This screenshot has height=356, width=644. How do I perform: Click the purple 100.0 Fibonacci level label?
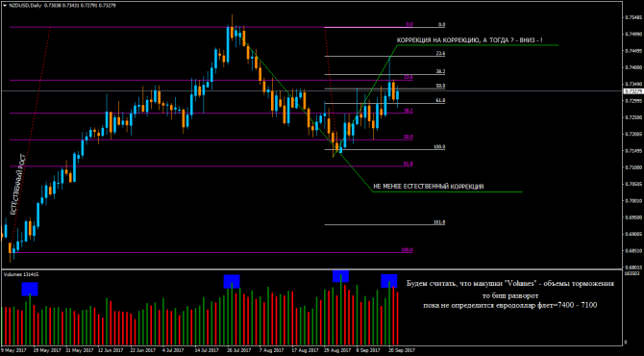[x=407, y=250]
